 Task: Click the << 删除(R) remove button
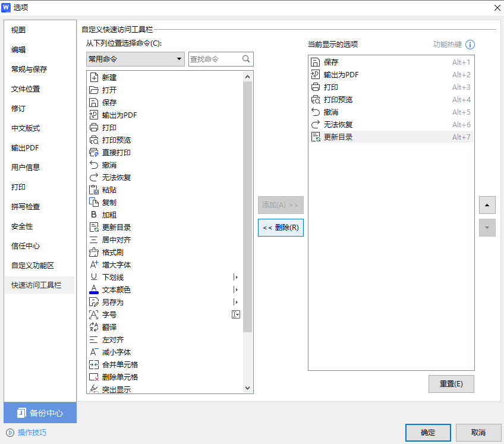tap(280, 228)
